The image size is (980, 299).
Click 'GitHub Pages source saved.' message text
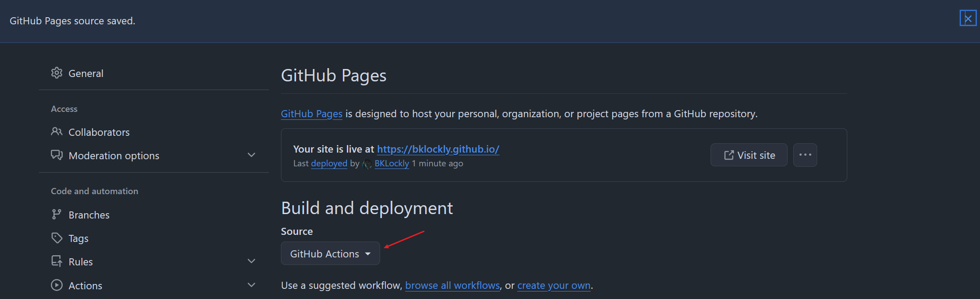pos(73,21)
